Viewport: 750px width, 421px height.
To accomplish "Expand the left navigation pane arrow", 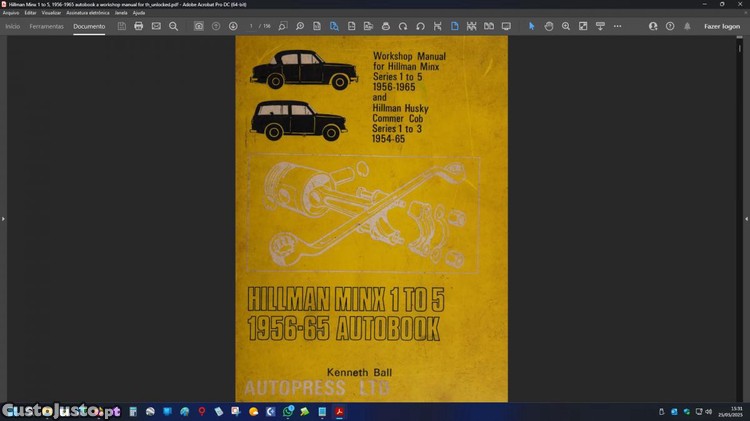I will 3,218.
